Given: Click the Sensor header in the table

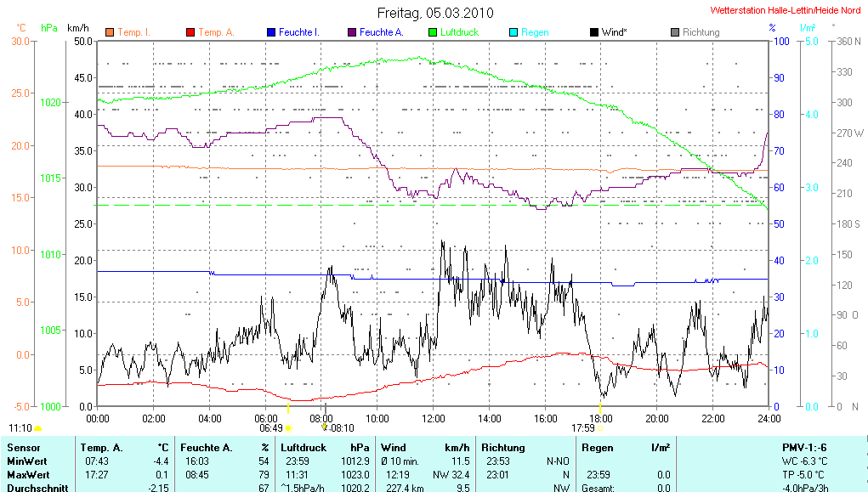Looking at the screenshot, I should (x=23, y=447).
